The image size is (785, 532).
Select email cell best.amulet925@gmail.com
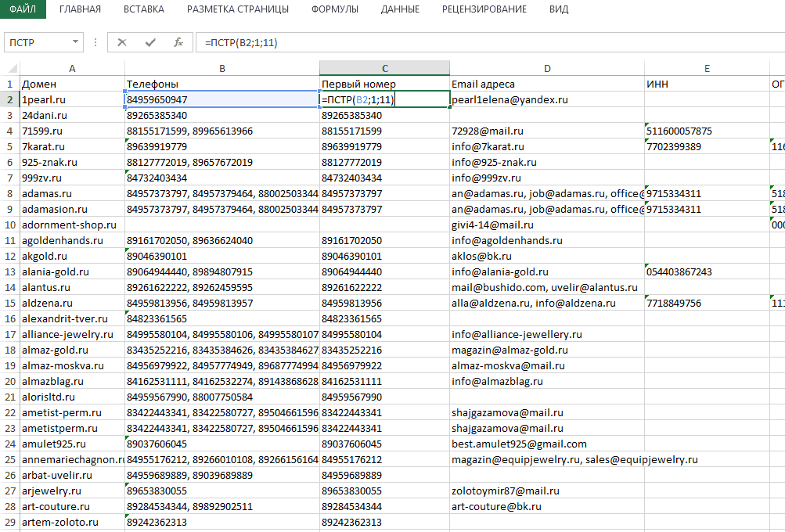point(547,444)
